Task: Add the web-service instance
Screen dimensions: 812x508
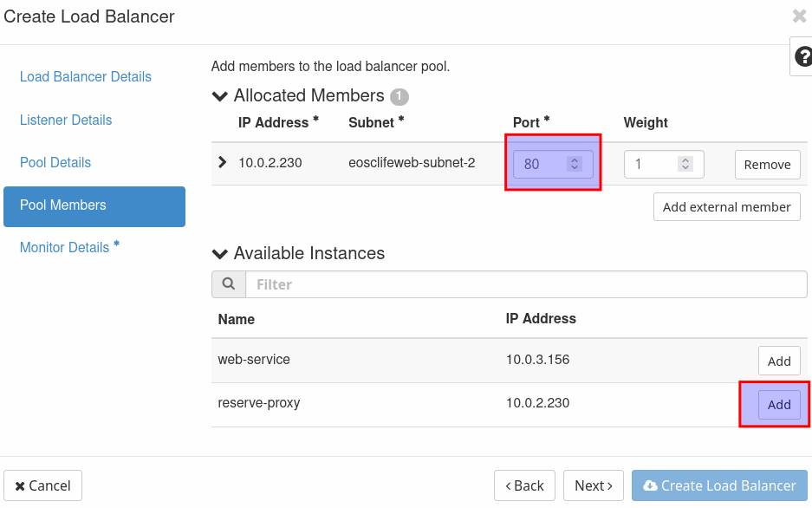Action: (x=779, y=361)
